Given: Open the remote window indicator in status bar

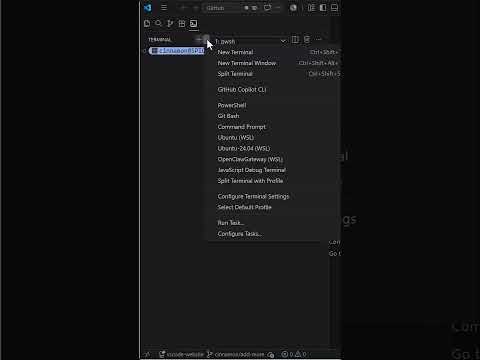Looking at the screenshot, I should point(147,354).
